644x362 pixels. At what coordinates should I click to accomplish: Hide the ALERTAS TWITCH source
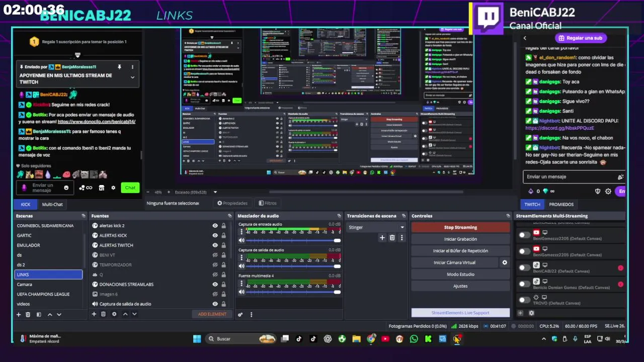point(215,245)
